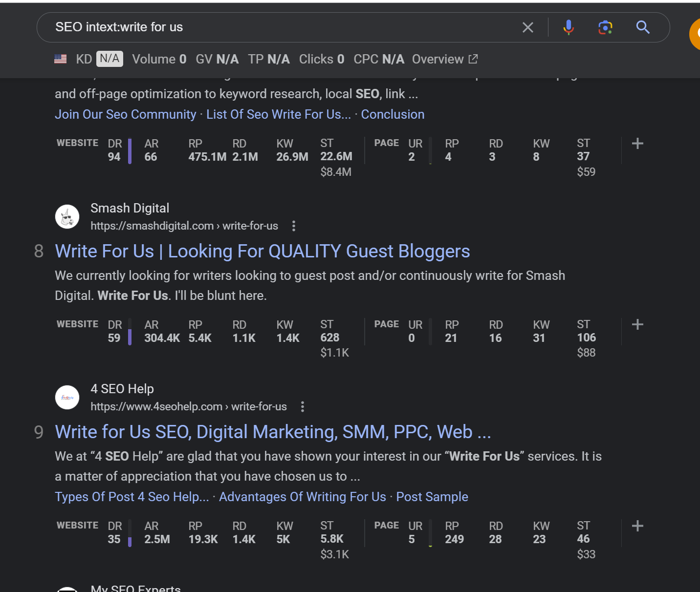Click page ST value 106
The height and width of the screenshot is (592, 700).
coord(587,338)
